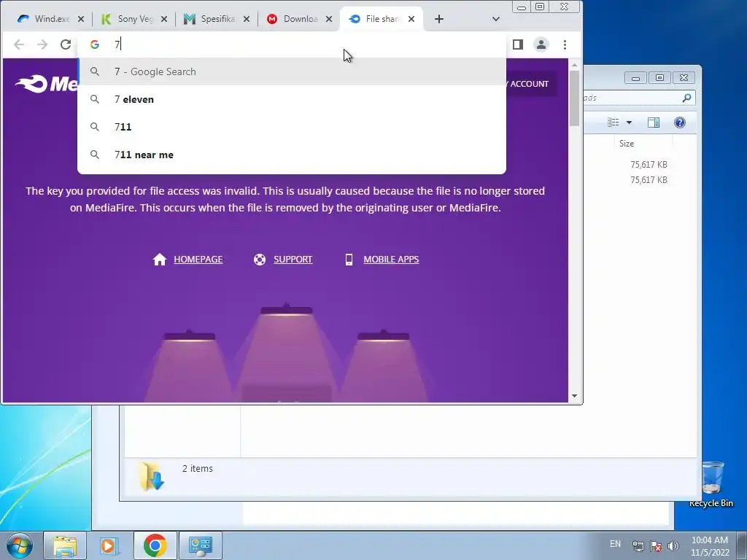Image resolution: width=747 pixels, height=560 pixels.
Task: Open Windows Explorer from the taskbar
Action: pos(65,545)
